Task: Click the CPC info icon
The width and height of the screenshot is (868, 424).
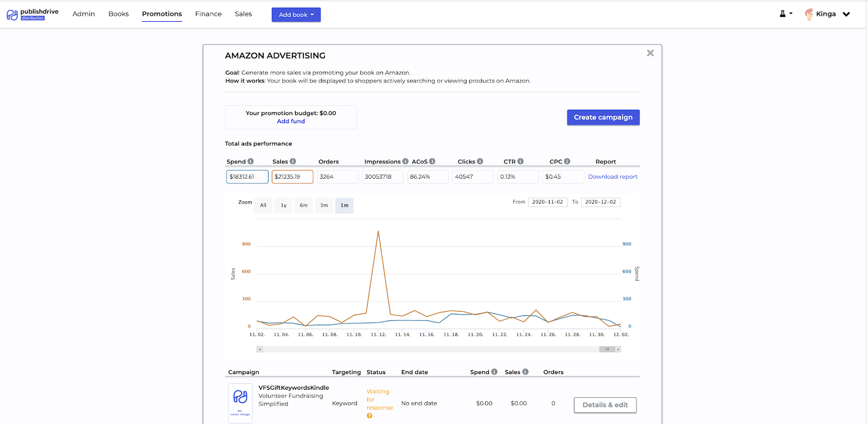Action: point(567,161)
